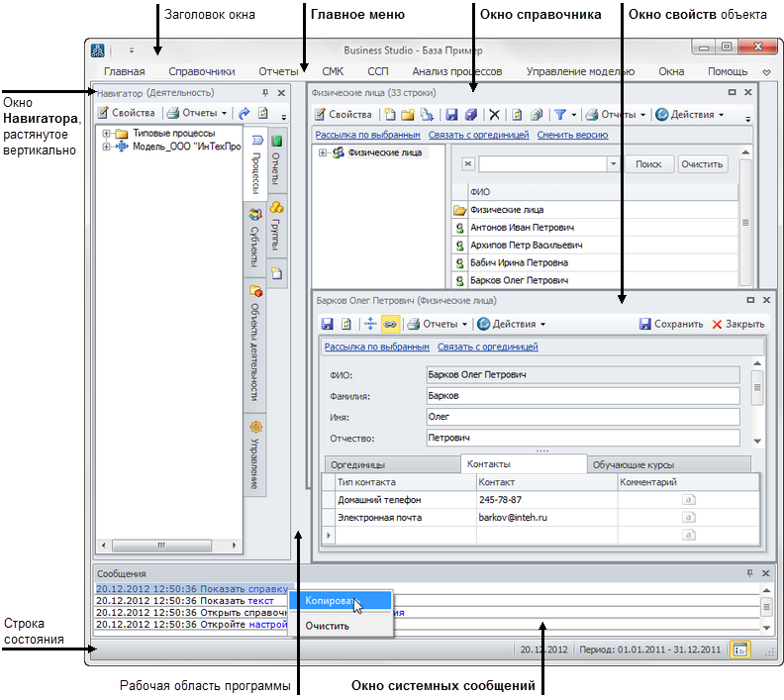Open the search combo box dropdown arrow
This screenshot has width=784, height=700.
(x=613, y=164)
